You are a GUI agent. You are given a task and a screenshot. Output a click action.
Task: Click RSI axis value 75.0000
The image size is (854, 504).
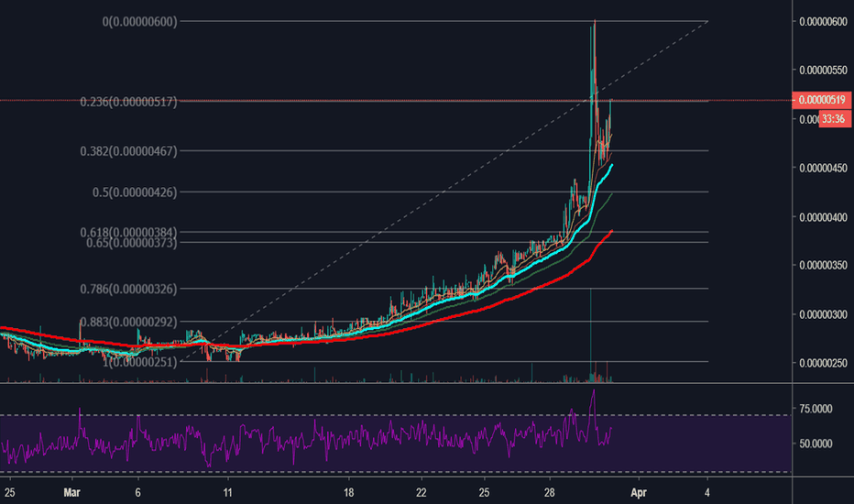click(x=816, y=409)
